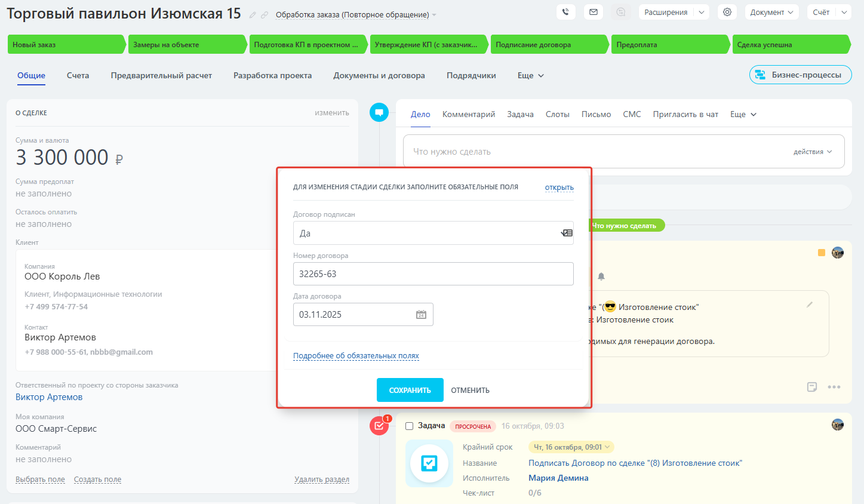
Task: Click the Business processes icon
Action: pos(760,75)
